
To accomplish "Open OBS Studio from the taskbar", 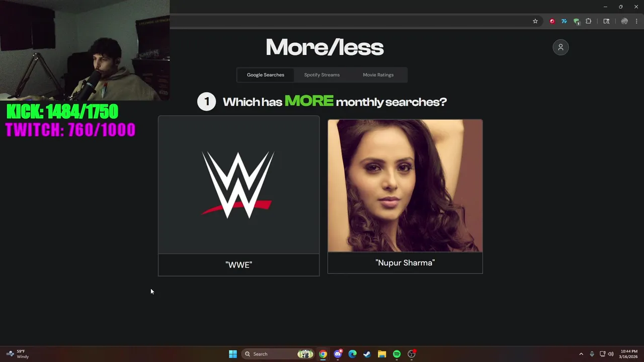I will pos(412,354).
